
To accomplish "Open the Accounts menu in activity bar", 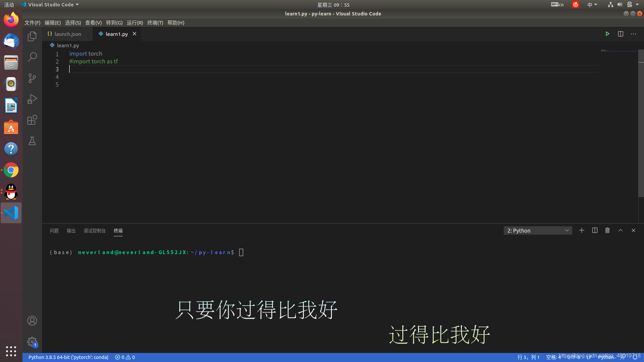I will pos(32,321).
